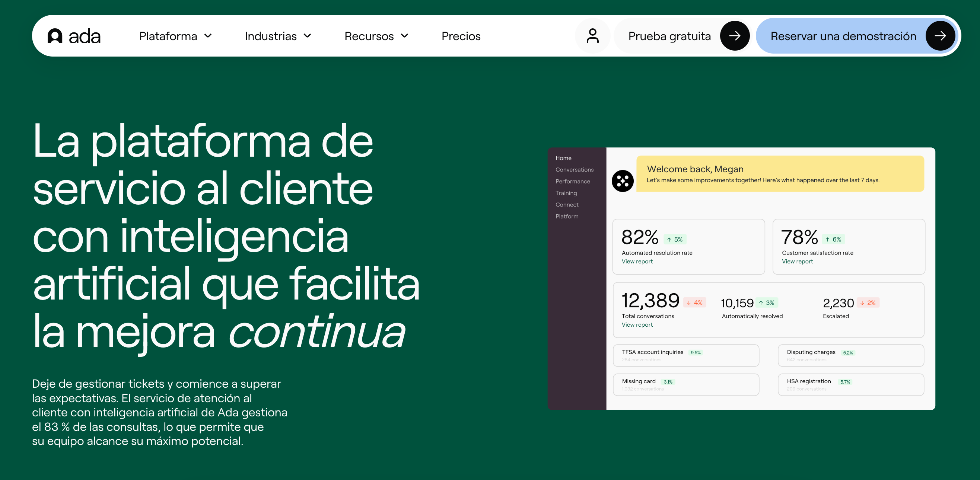
Task: Click the 6% up-arrow badge beside 78%
Action: click(833, 239)
